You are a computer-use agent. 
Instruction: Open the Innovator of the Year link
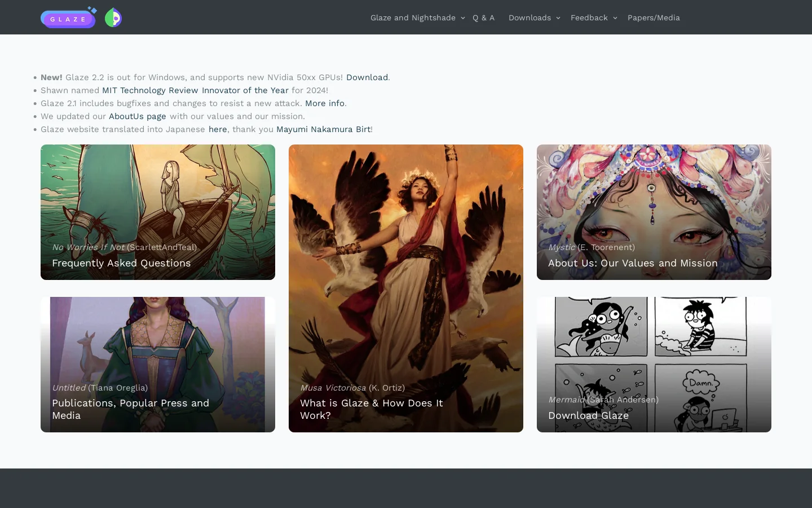pos(245,90)
